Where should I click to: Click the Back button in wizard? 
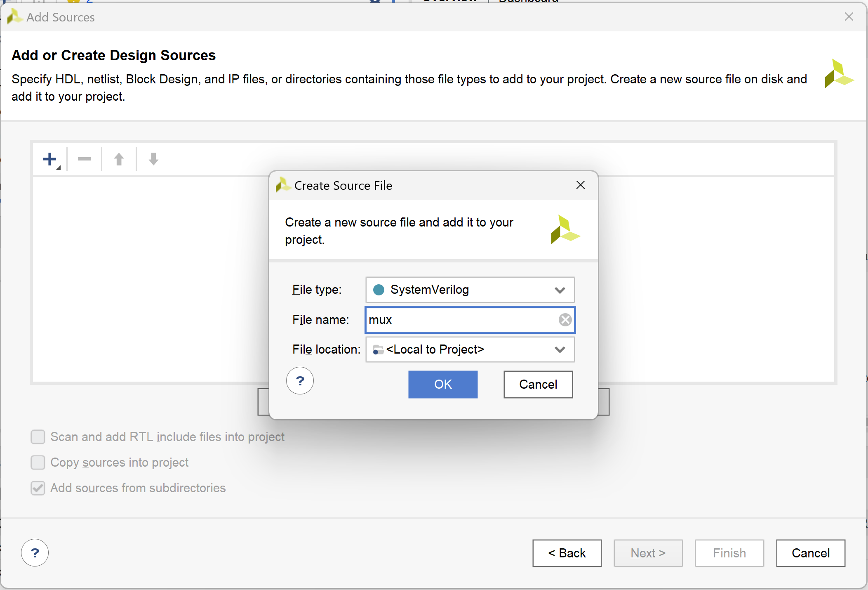[x=567, y=553]
